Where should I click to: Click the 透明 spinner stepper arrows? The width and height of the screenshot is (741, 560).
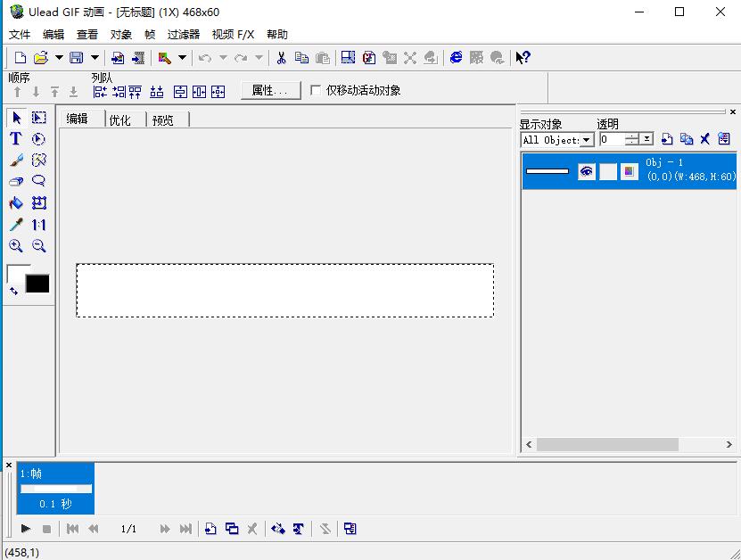[x=632, y=139]
